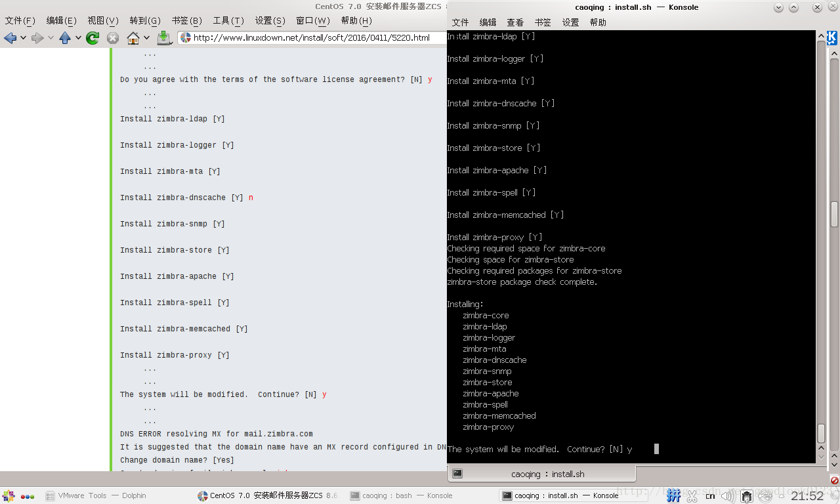This screenshot has width=840, height=504.
Task: Click terminal text 'zimbra-store package check complete.'
Action: (522, 282)
